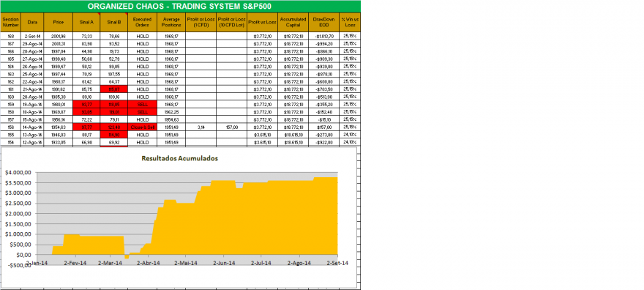Click the 'Executed Orders' column header
Screen dimensions: 644x290
142,22
